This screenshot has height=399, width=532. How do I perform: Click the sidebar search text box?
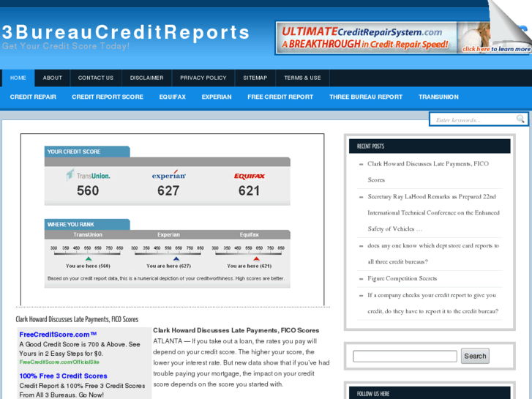click(405, 357)
